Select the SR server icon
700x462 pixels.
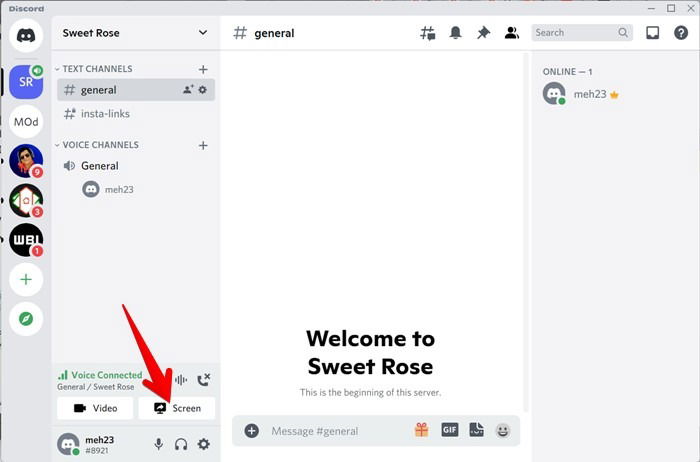click(26, 82)
